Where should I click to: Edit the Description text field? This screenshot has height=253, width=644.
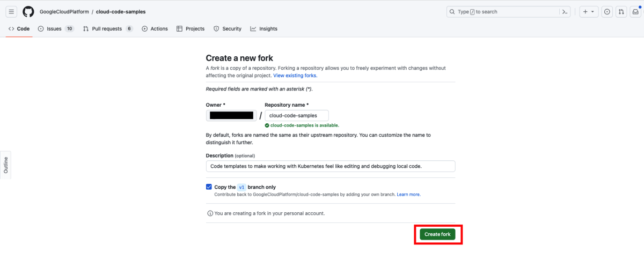331,166
